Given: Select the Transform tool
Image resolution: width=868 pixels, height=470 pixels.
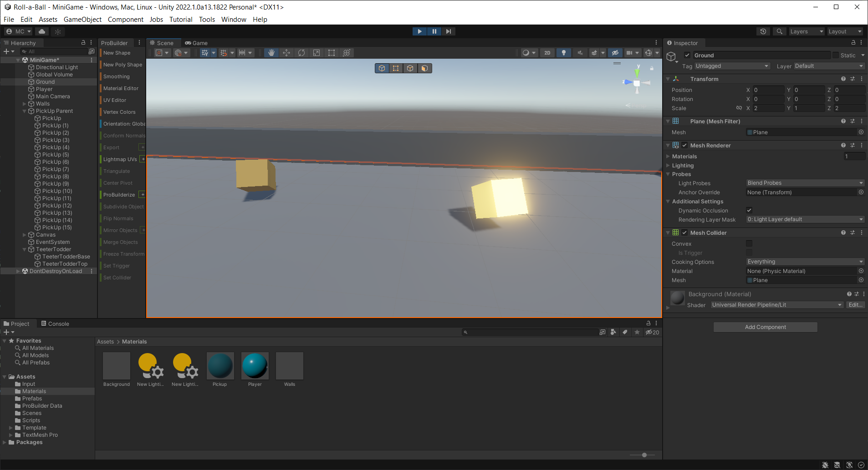Looking at the screenshot, I should 347,53.
